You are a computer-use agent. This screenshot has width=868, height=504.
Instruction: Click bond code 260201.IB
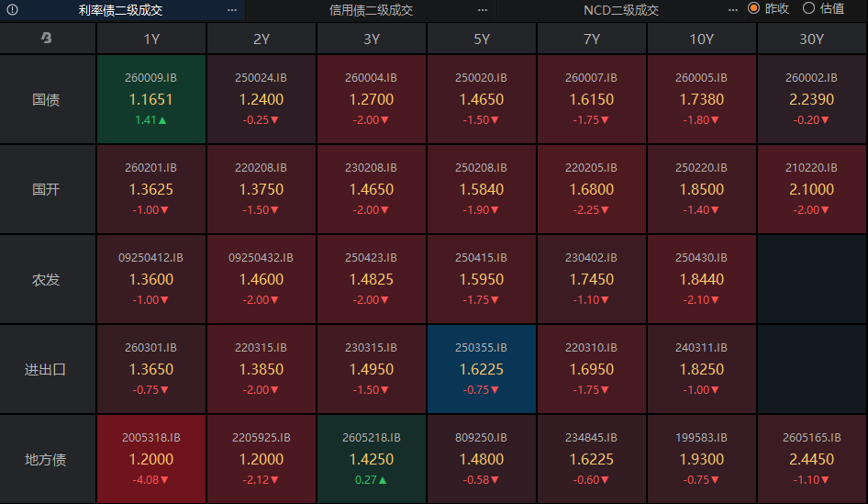tap(150, 168)
